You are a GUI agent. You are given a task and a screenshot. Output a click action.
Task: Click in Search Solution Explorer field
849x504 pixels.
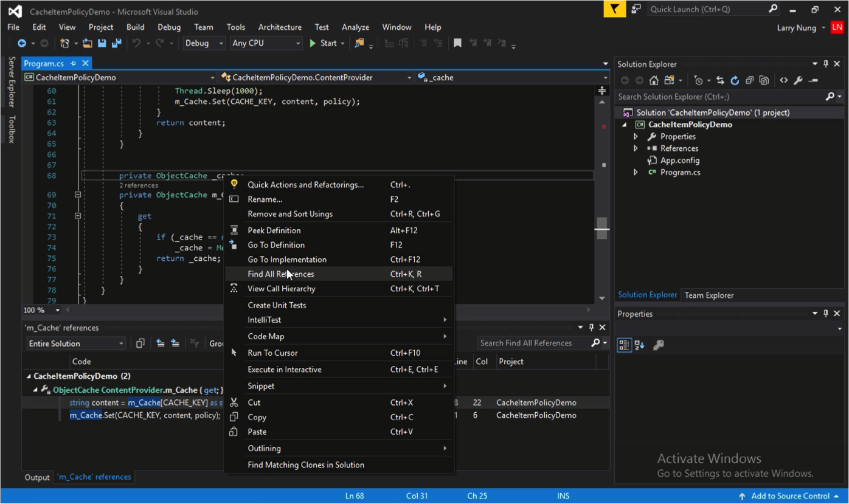721,97
